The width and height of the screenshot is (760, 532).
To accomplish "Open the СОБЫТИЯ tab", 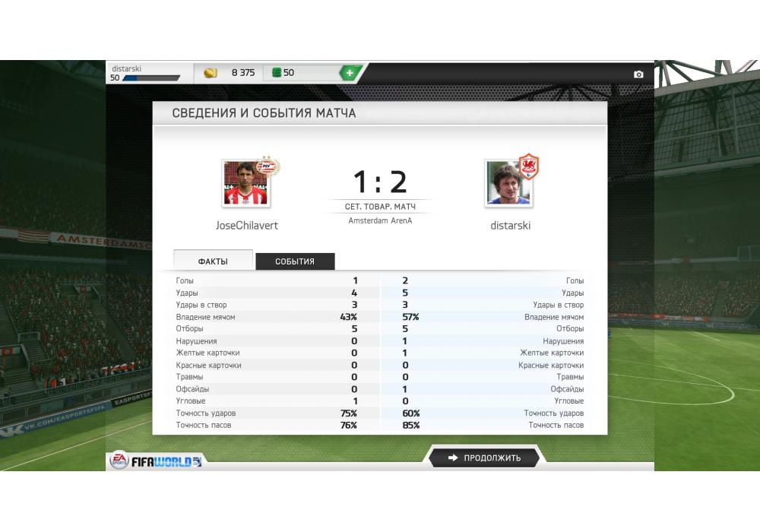I will [x=295, y=261].
